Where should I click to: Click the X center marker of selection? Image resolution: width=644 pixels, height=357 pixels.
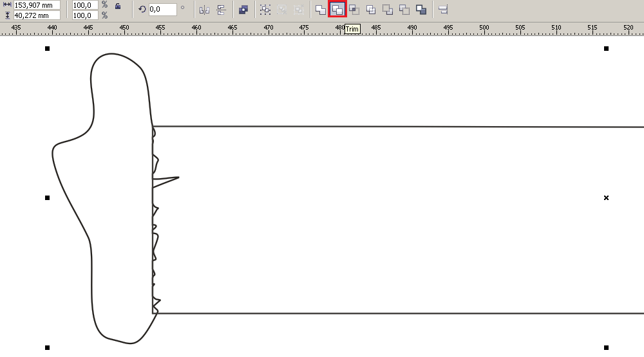(x=606, y=197)
